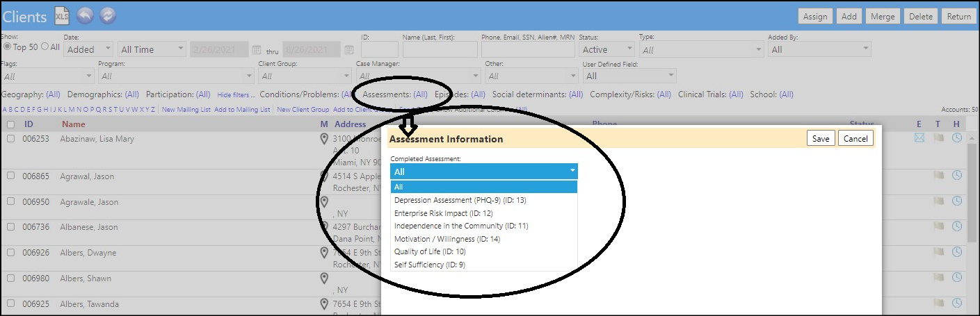This screenshot has width=980, height=316.
Task: Click the New Mailing List link
Action: 186,110
